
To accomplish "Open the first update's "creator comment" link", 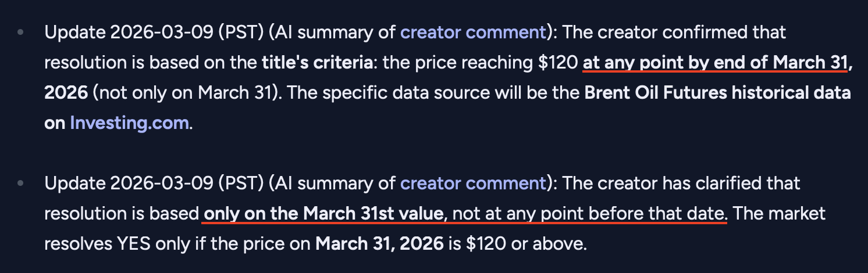I will coord(473,32).
